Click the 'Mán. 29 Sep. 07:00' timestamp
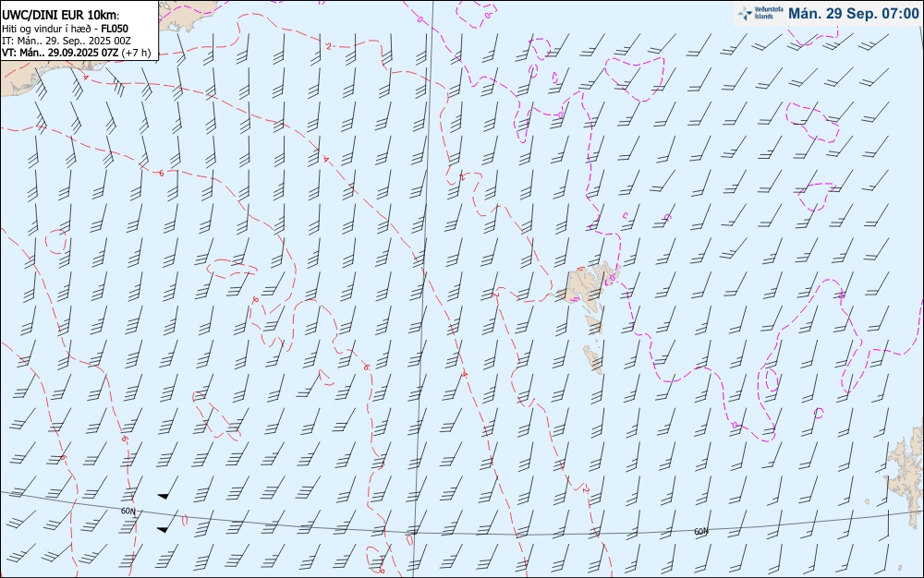The width and height of the screenshot is (924, 578). 853,14
